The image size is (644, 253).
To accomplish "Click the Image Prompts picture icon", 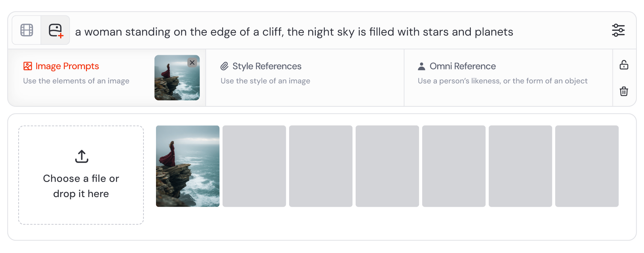I will pyautogui.click(x=28, y=66).
